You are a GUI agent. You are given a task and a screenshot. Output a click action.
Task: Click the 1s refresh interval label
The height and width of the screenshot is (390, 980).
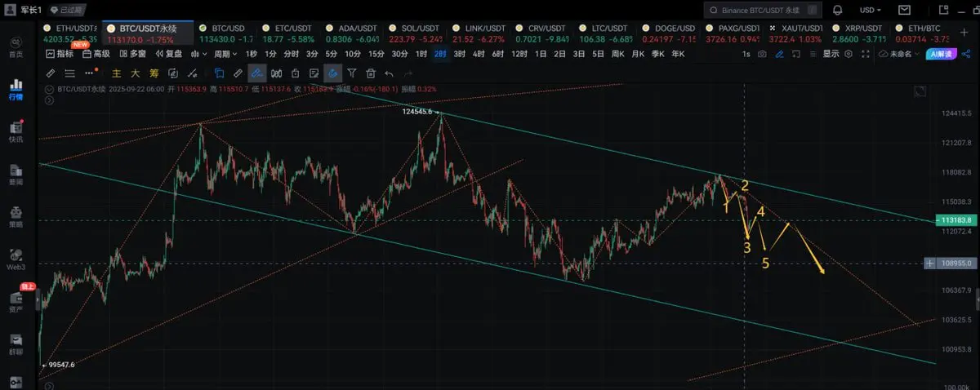(746, 53)
